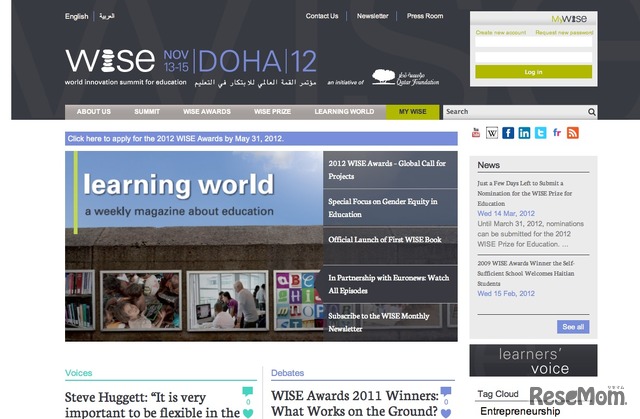Select Official Launch of First WISE Book
The height and width of the screenshot is (419, 640).
[x=390, y=246]
